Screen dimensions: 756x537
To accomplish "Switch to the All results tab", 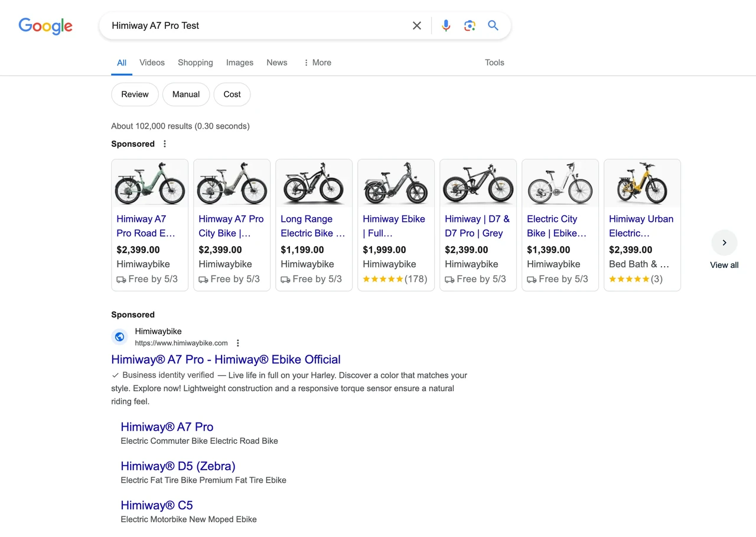I will (x=122, y=63).
